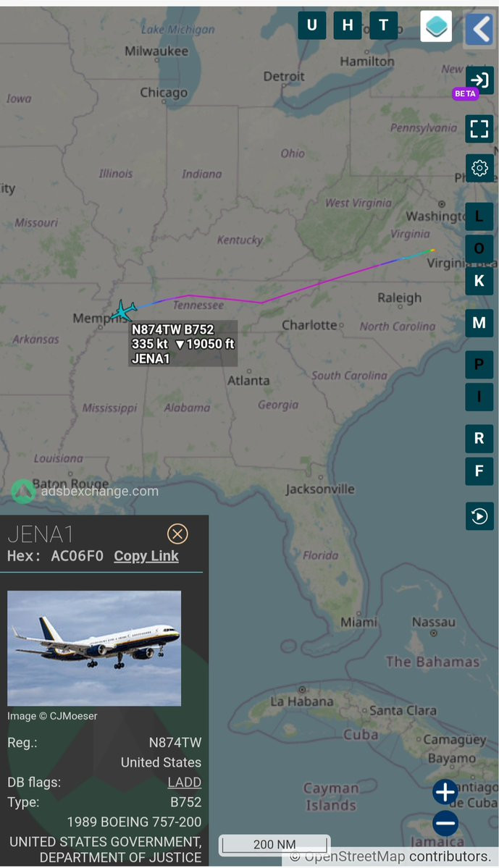Toggle the T button at top

click(383, 25)
